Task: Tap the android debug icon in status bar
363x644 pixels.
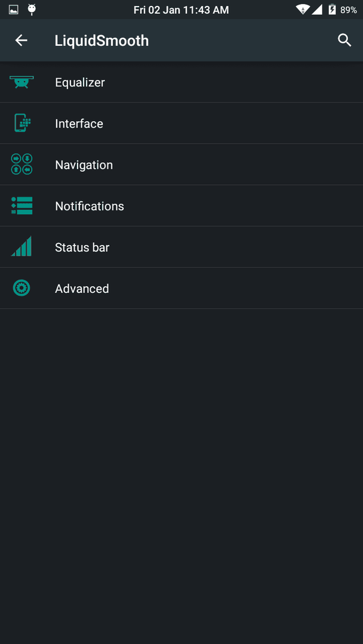Action: tap(32, 10)
